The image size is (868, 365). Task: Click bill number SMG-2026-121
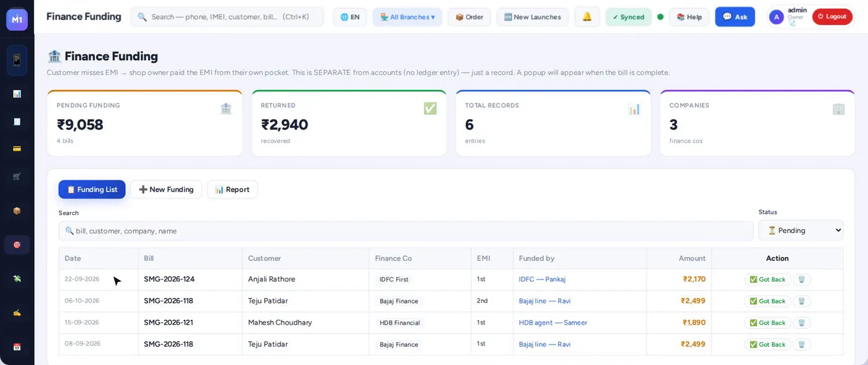(x=169, y=323)
